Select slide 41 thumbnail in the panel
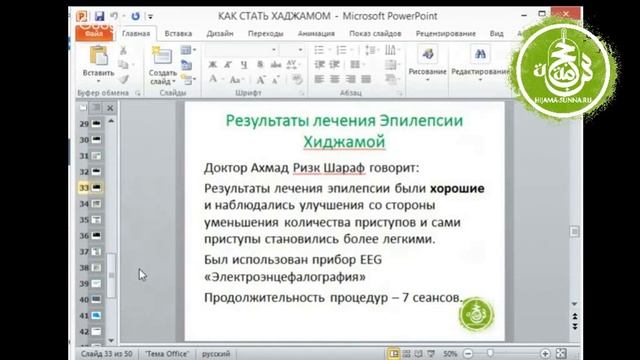The width and height of the screenshot is (640, 360). (96, 316)
